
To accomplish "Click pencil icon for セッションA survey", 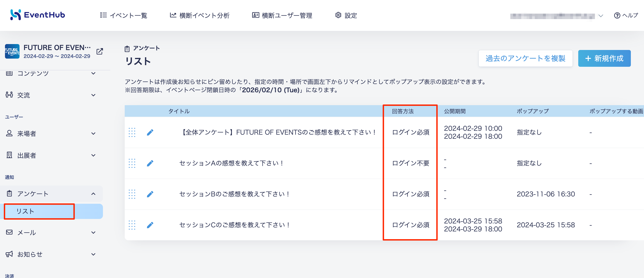I will pos(150,163).
